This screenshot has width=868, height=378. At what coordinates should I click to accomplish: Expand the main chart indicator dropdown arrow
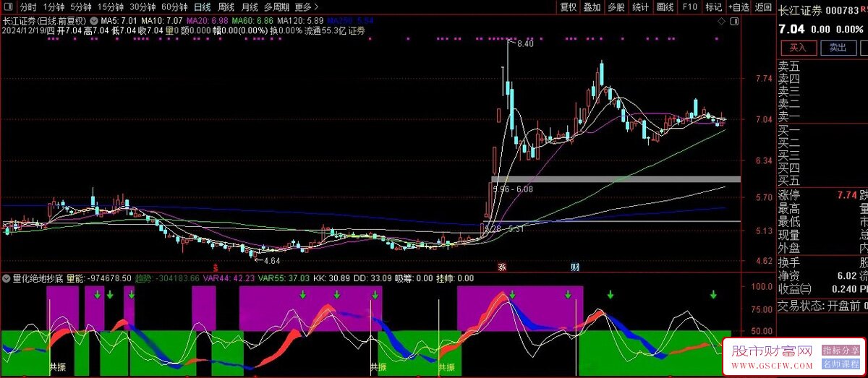tap(94, 21)
